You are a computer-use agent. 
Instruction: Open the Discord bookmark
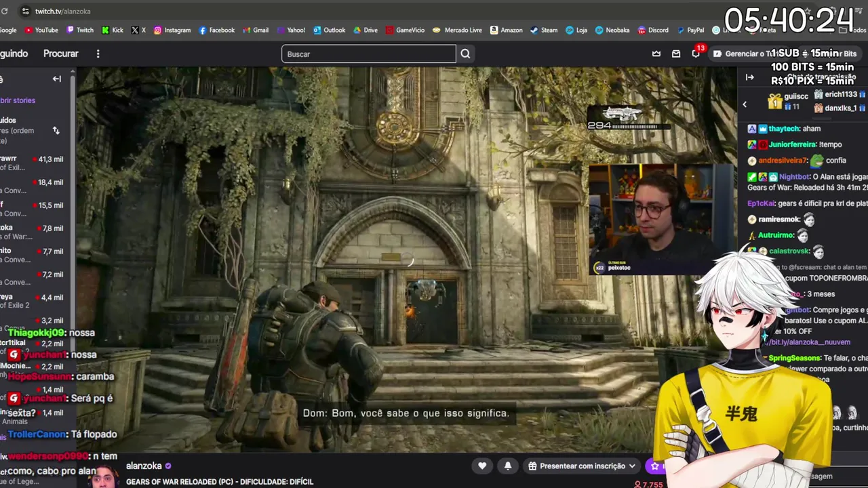point(653,30)
